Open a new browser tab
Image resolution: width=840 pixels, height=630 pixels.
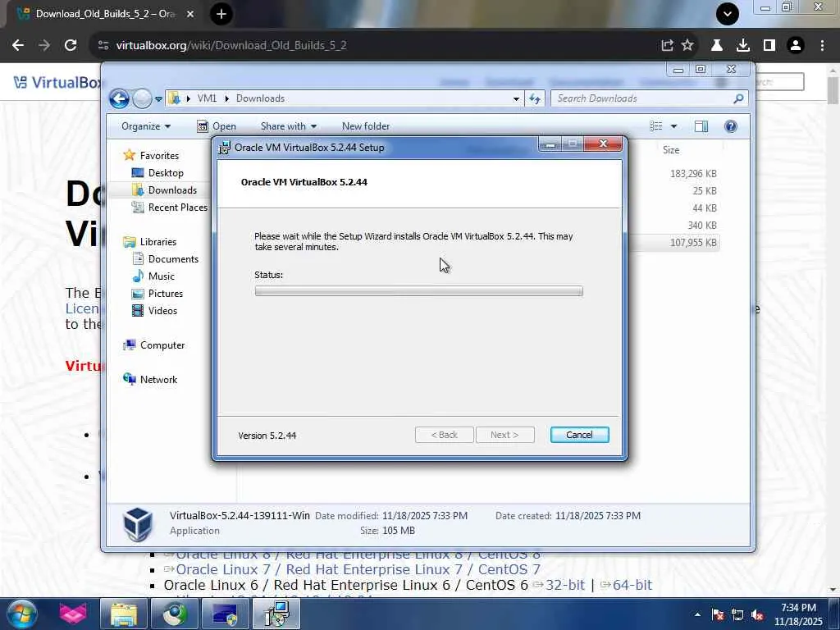tap(221, 14)
